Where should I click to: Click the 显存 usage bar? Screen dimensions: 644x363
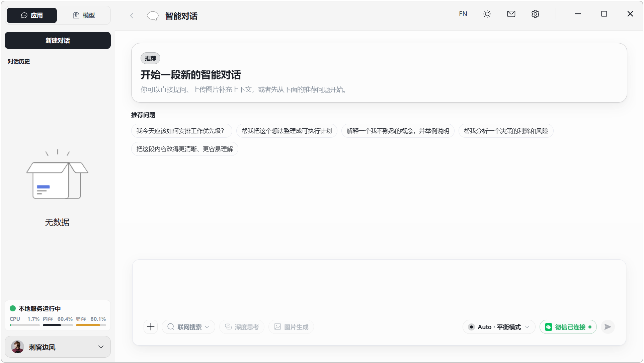pos(91,325)
